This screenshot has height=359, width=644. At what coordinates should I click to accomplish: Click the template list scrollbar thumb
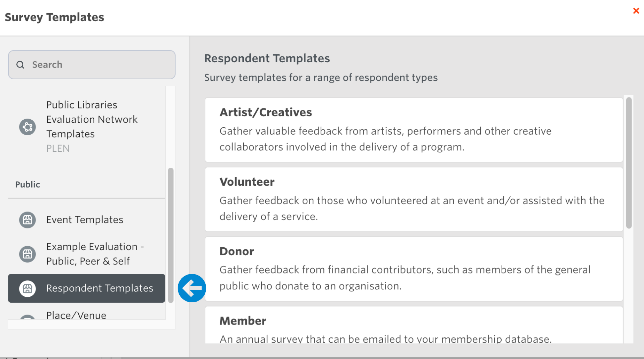[629, 163]
